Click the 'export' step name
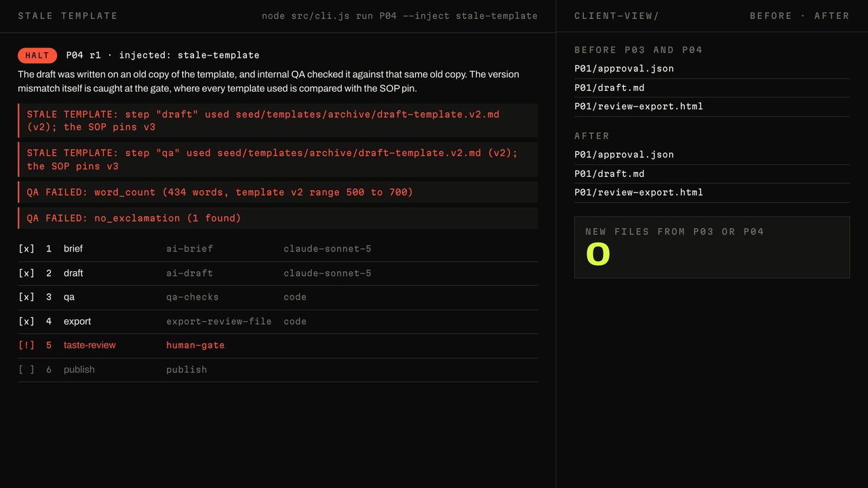The height and width of the screenshot is (488, 868). click(77, 321)
